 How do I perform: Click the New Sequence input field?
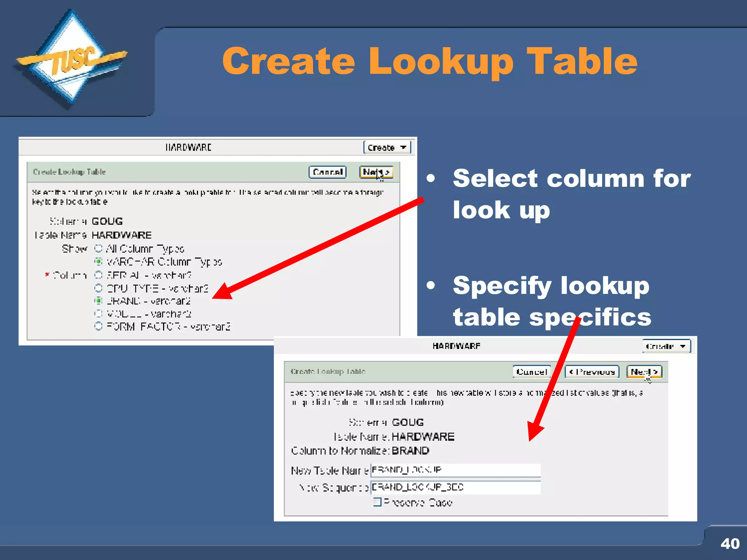click(456, 487)
